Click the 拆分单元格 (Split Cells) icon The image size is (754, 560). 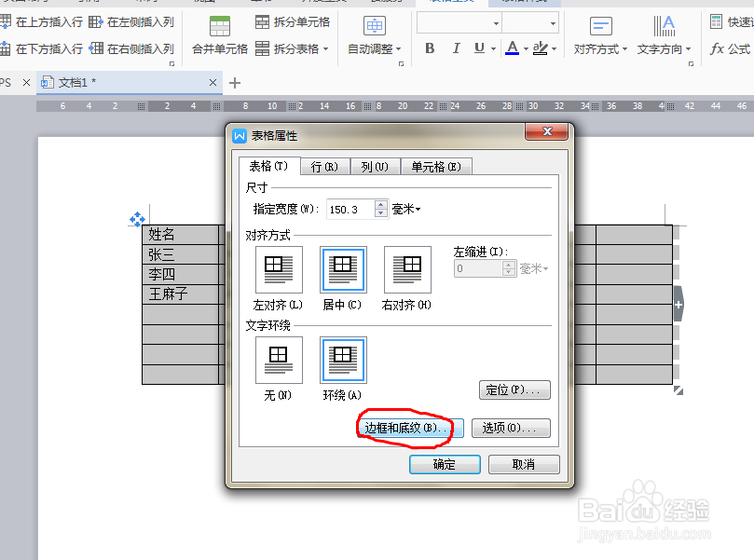click(262, 23)
